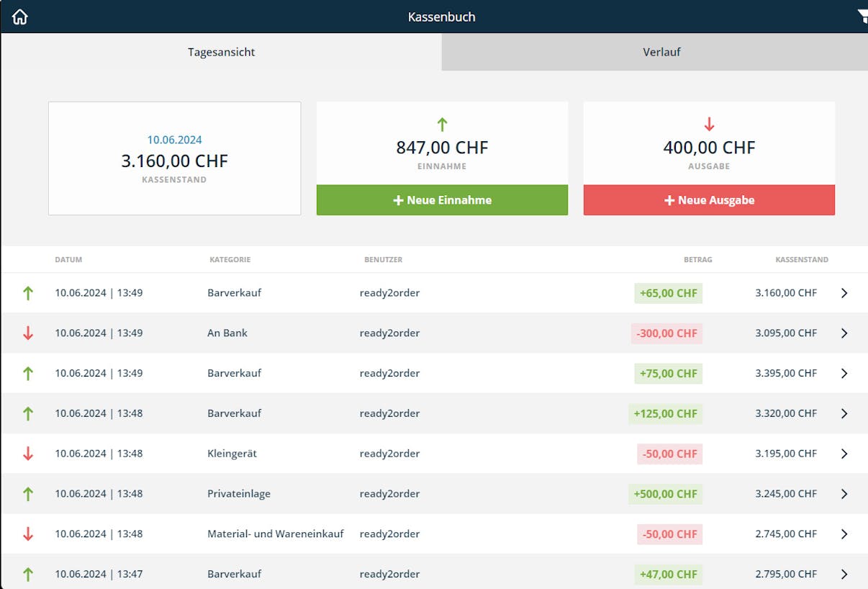This screenshot has height=589, width=868.
Task: Click red arrow icon on Kleingerät row
Action: click(x=28, y=454)
